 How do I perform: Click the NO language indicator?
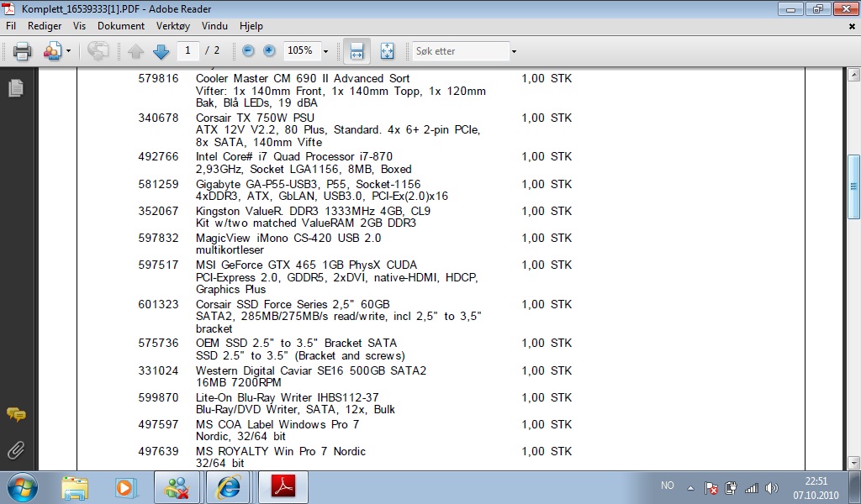667,486
